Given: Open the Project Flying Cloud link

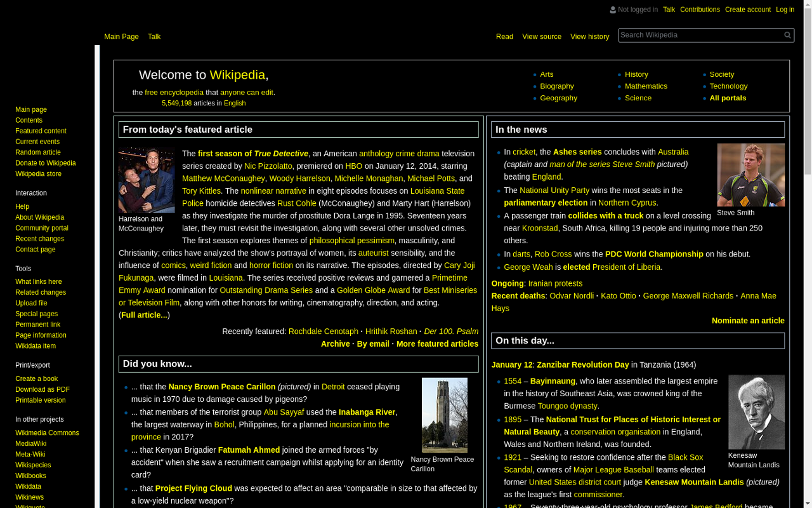Looking at the screenshot, I should (x=193, y=488).
